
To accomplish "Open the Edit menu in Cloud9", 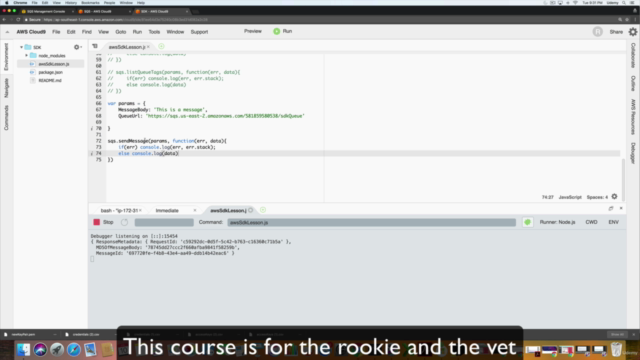I will click(71, 32).
